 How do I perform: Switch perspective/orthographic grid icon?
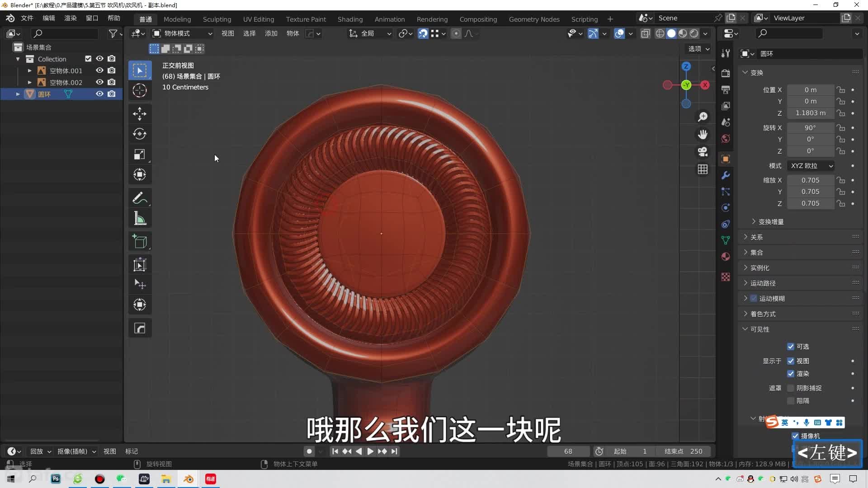click(x=703, y=169)
